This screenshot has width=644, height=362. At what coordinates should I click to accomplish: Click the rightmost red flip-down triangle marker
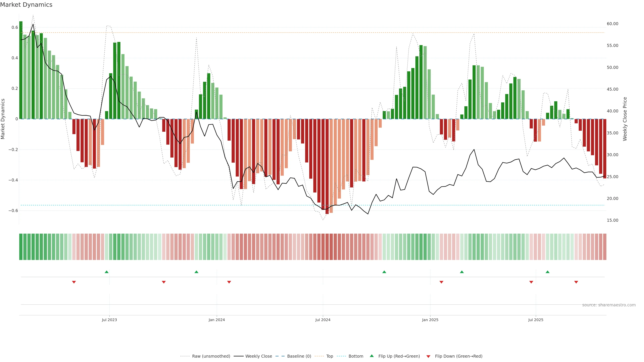coord(576,282)
